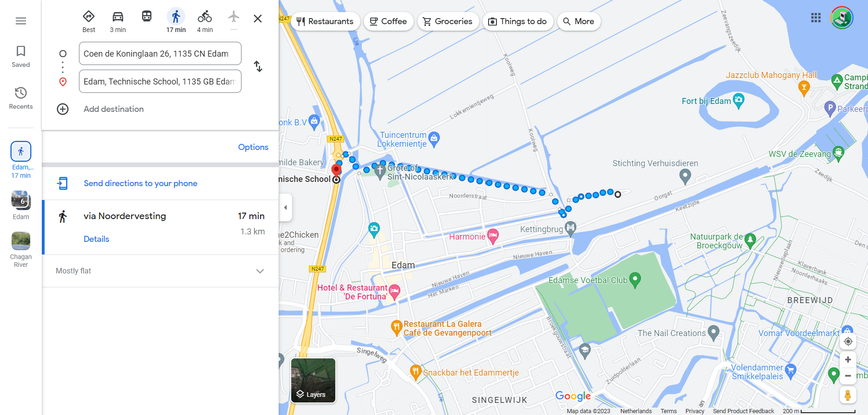868x415 pixels.
Task: Expand the Mostly flat elevation section
Action: pyautogui.click(x=160, y=271)
